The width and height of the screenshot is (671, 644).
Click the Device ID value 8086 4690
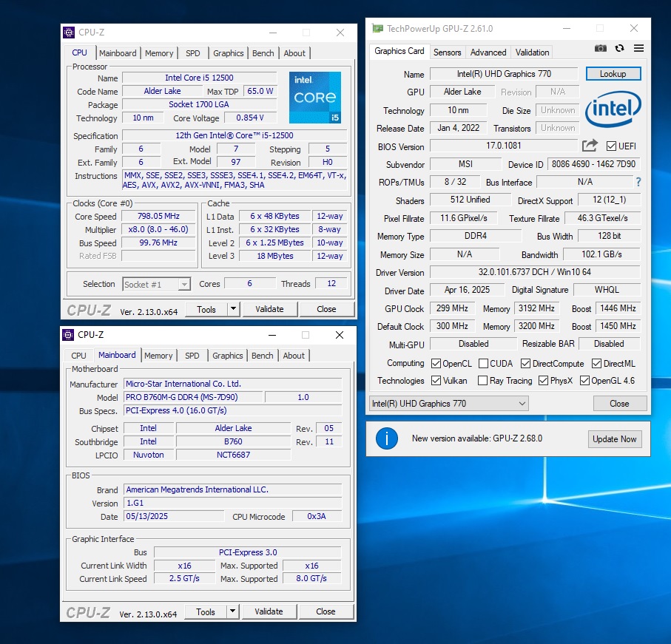point(593,164)
